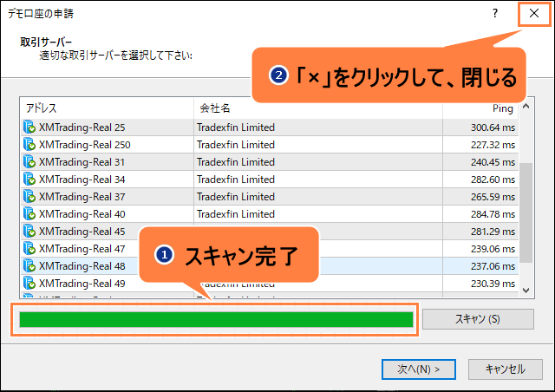Click Tradexfin Limited in the Real 34 row
555x392 pixels.
click(x=236, y=180)
